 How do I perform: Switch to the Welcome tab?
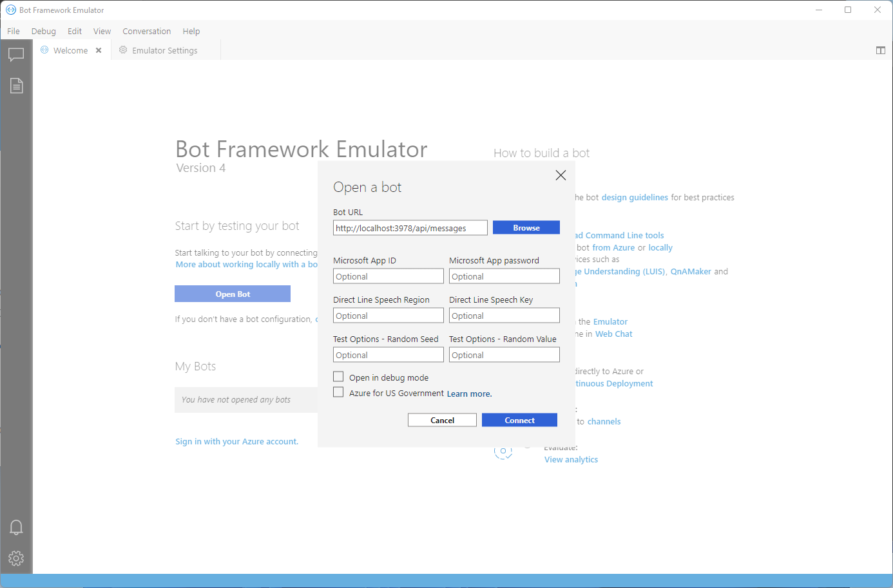(x=71, y=50)
